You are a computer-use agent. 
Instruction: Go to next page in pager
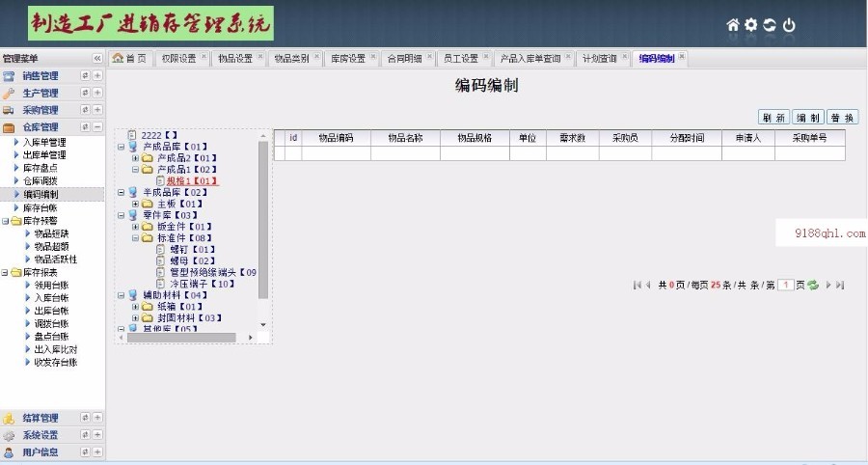pyautogui.click(x=828, y=286)
